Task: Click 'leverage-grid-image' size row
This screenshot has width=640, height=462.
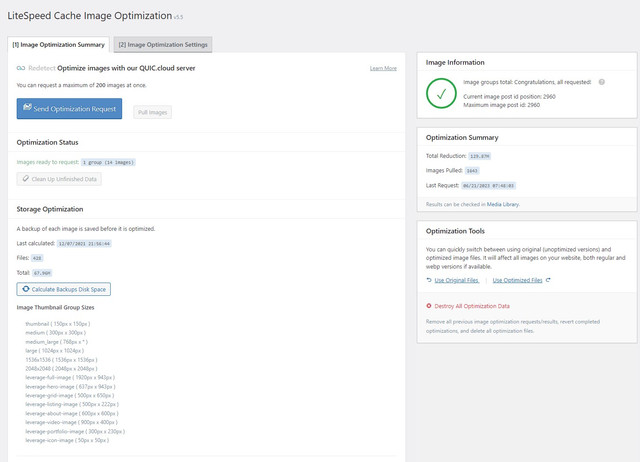Action: (x=69, y=395)
